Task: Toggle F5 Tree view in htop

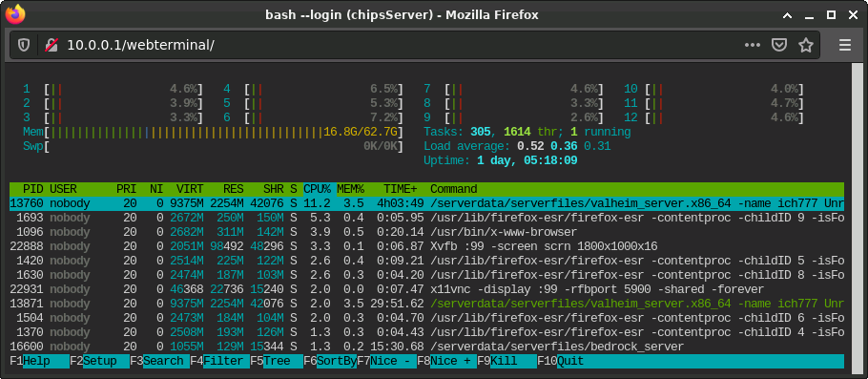Action: 277,361
